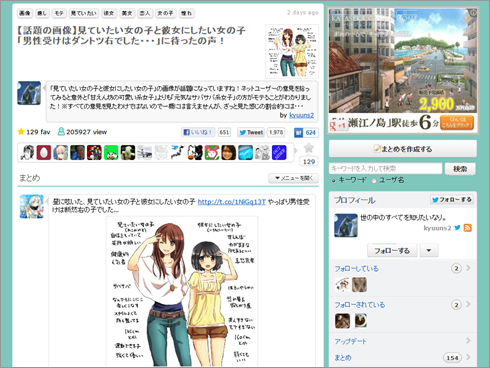Open first avatar under フォローされている
490x368 pixels.
[x=342, y=321]
